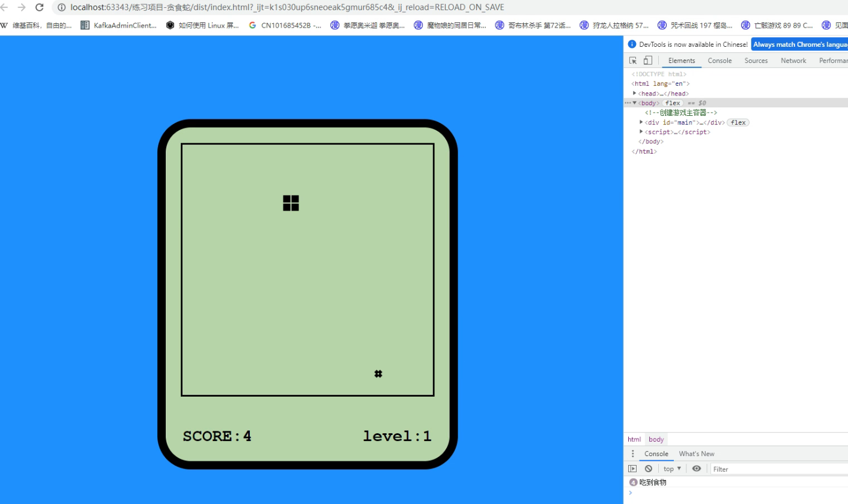
Task: Expand the script node arrow
Action: pos(641,131)
